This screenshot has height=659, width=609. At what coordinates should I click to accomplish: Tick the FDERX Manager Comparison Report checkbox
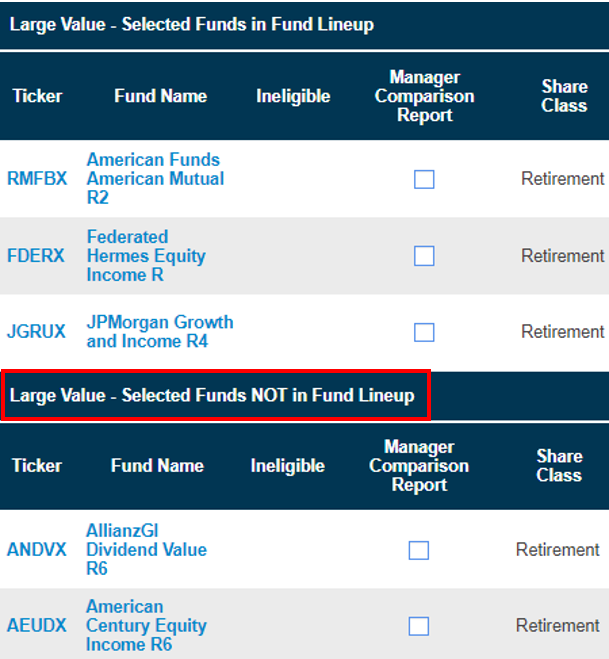click(x=424, y=256)
